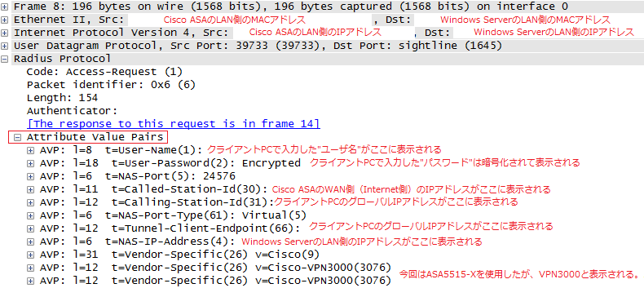Expand the Called-Station-Id(30) AVP
The image size is (644, 297).
click(x=30, y=189)
